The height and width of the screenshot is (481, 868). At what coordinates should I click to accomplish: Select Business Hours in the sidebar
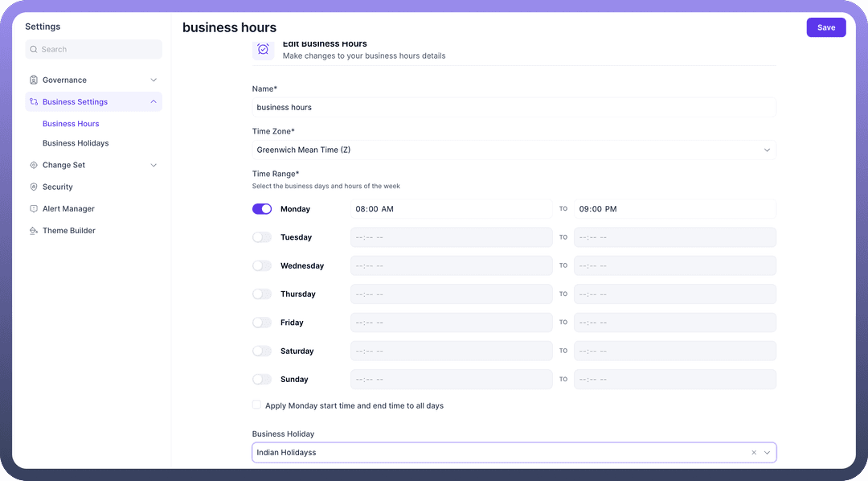pyautogui.click(x=71, y=124)
